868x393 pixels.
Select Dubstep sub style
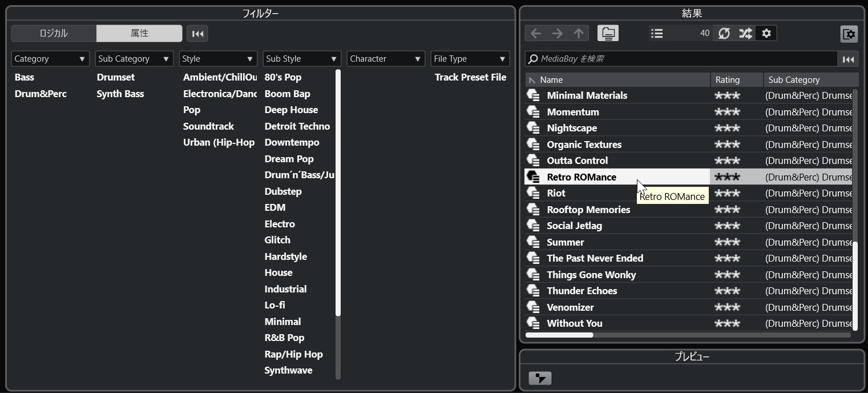tap(283, 191)
